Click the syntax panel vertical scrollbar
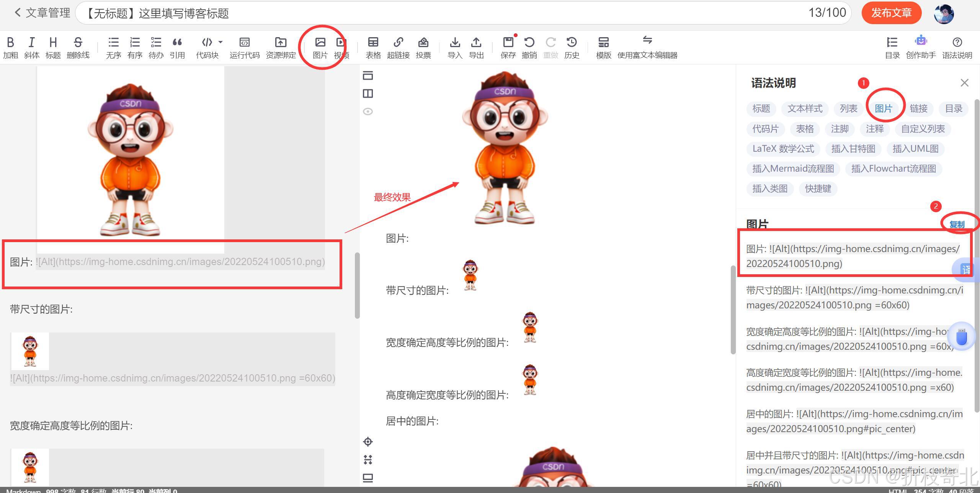980x493 pixels. [x=977, y=256]
